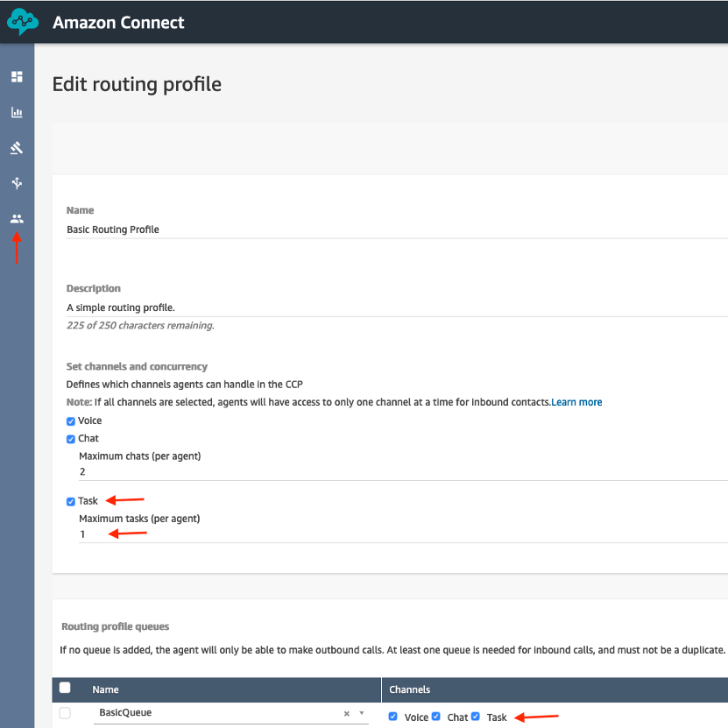Uncheck Task for the BasicQueue row
The image size is (728, 728).
477,716
